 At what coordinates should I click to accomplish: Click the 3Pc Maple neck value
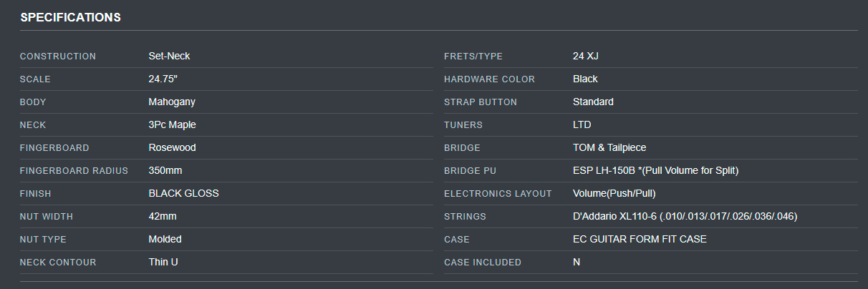point(172,124)
